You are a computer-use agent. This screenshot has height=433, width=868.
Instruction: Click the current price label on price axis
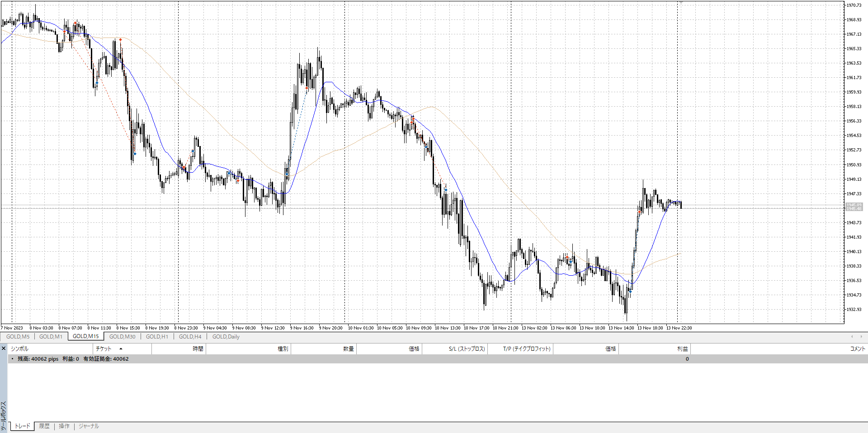pos(854,207)
